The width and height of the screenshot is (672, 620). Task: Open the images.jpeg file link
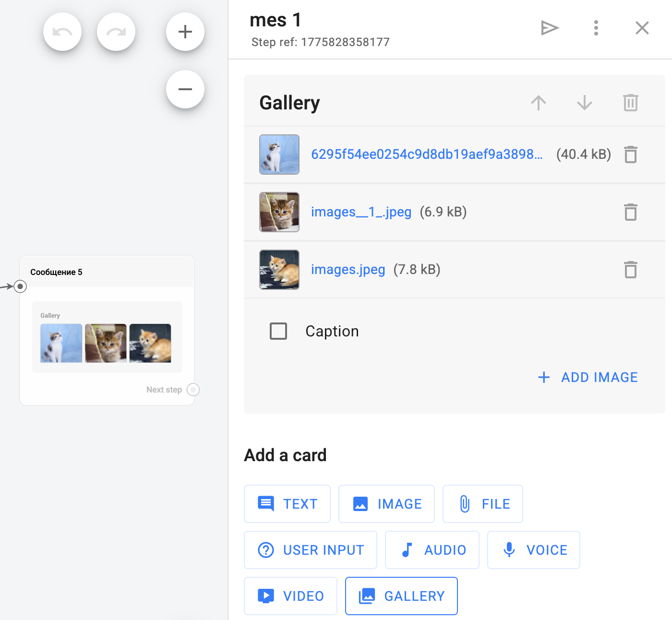pos(348,270)
